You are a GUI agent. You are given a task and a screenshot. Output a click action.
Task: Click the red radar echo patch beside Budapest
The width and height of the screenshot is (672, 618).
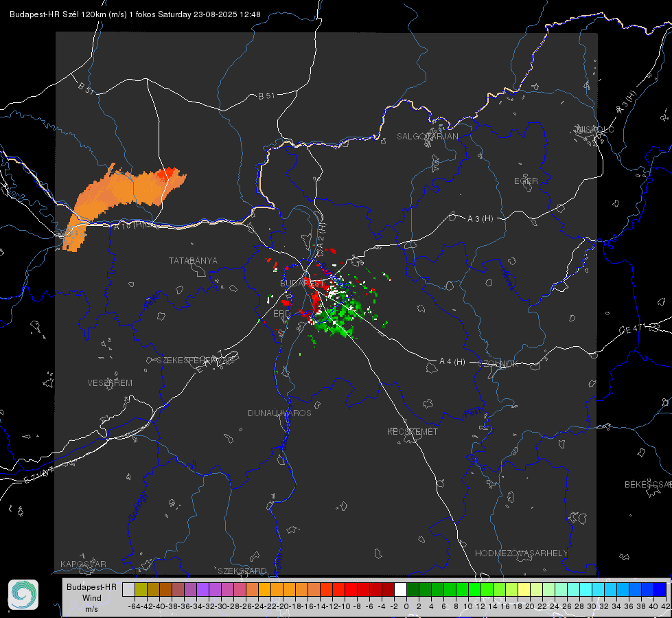[x=316, y=299]
